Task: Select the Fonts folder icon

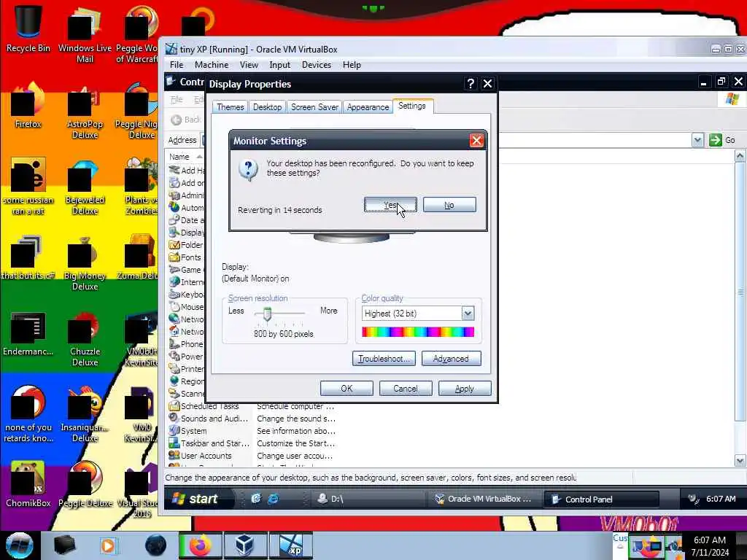Action: coord(174,257)
